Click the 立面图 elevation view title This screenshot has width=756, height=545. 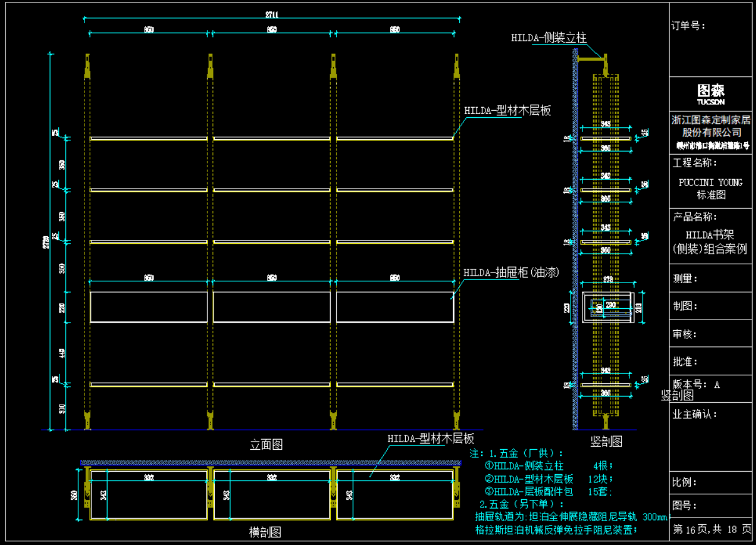pos(266,445)
